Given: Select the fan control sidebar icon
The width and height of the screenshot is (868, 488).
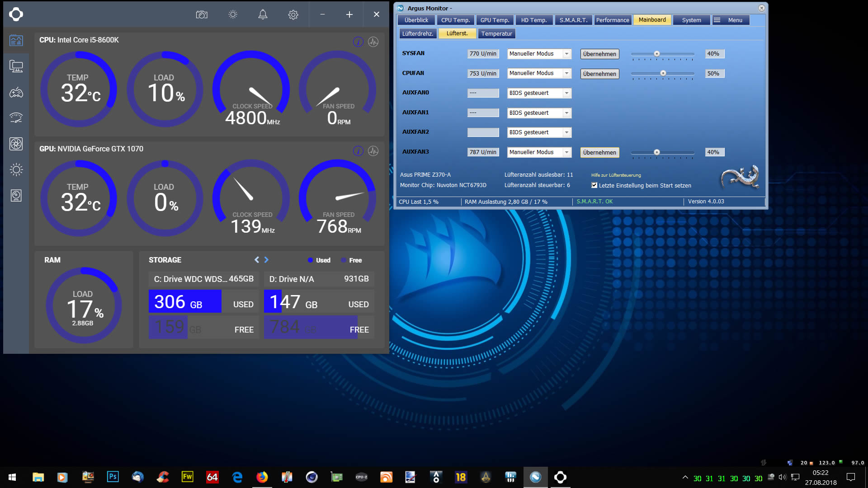Looking at the screenshot, I should [x=16, y=144].
